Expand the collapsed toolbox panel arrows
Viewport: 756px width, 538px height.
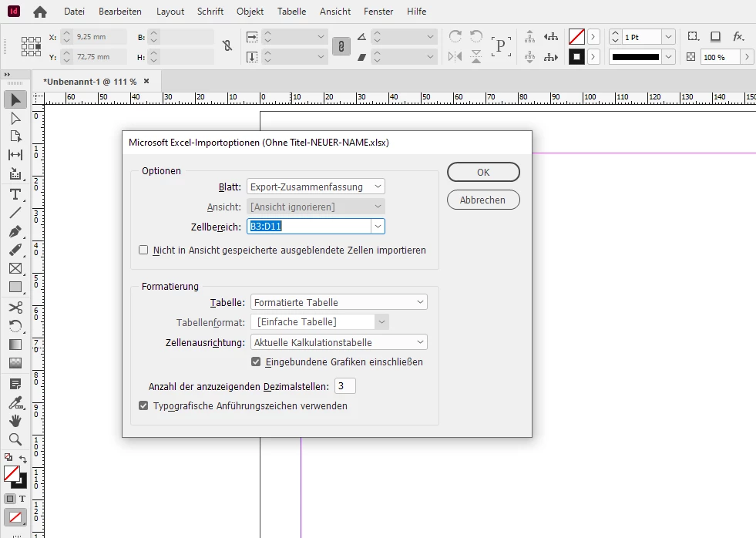tap(7, 75)
